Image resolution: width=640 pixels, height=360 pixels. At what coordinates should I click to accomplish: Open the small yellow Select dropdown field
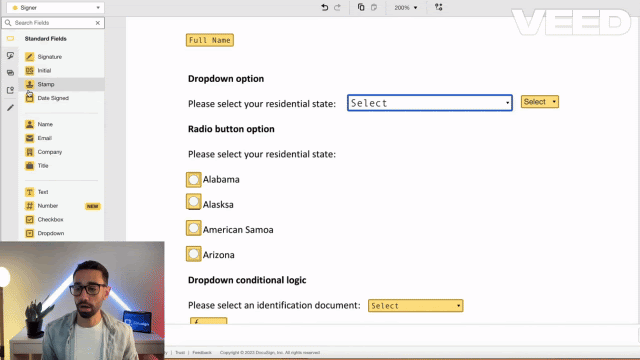click(x=540, y=102)
